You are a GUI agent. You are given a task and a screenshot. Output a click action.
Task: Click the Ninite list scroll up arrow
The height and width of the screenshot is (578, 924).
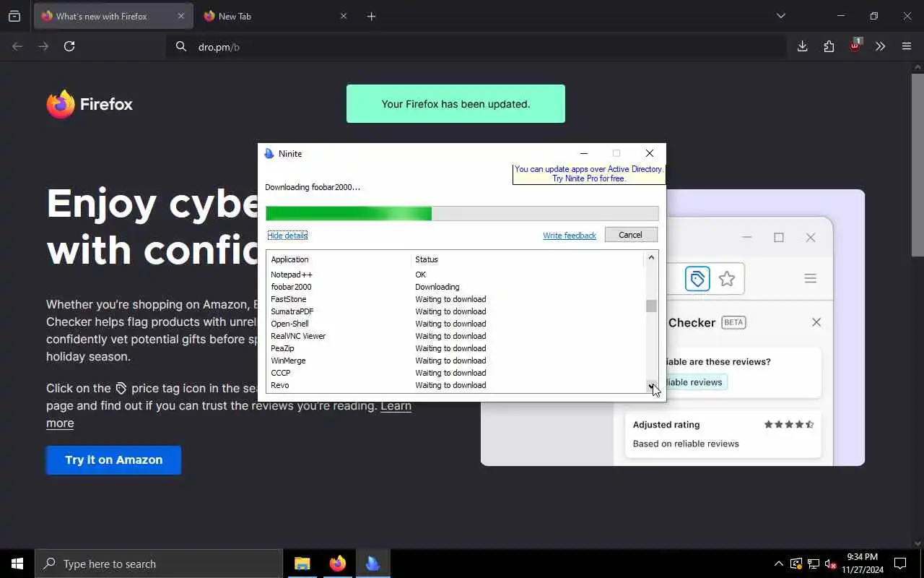tap(651, 257)
